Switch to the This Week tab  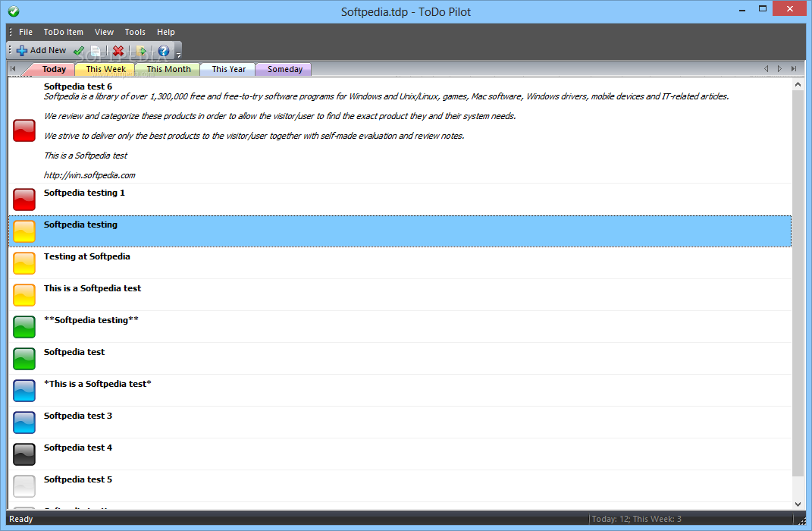point(105,69)
